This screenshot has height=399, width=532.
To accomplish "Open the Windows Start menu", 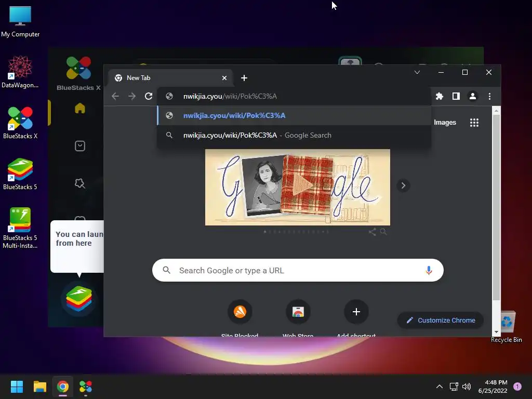I will (x=17, y=387).
